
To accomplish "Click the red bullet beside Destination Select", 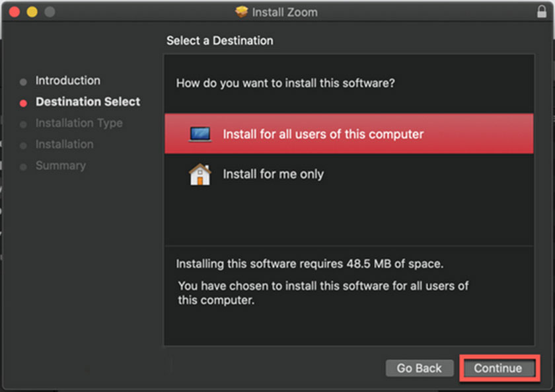I will (24, 103).
